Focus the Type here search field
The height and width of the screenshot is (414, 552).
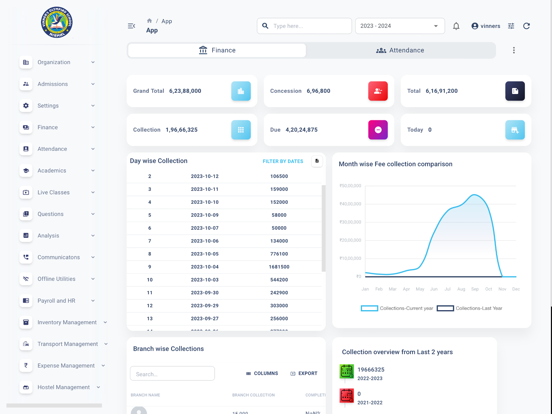coord(304,26)
